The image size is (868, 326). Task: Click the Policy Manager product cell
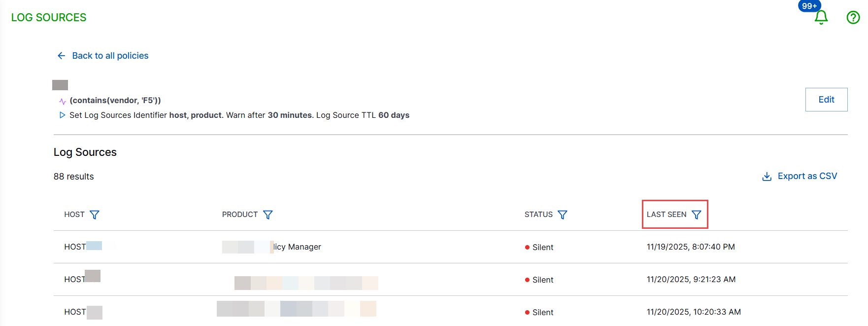(x=297, y=247)
